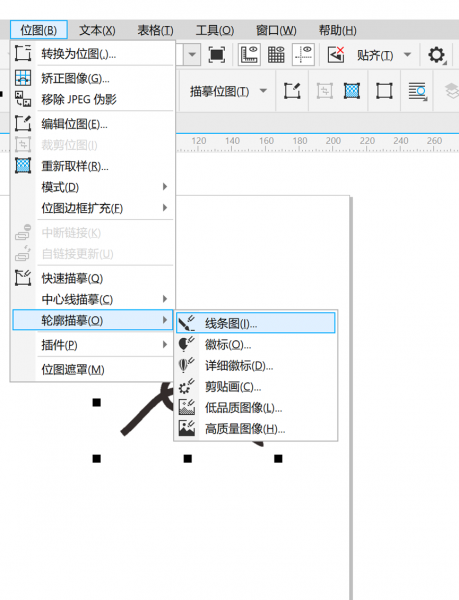Expand the 位图边框扩充(F) submenu
459x600 pixels.
coord(93,208)
